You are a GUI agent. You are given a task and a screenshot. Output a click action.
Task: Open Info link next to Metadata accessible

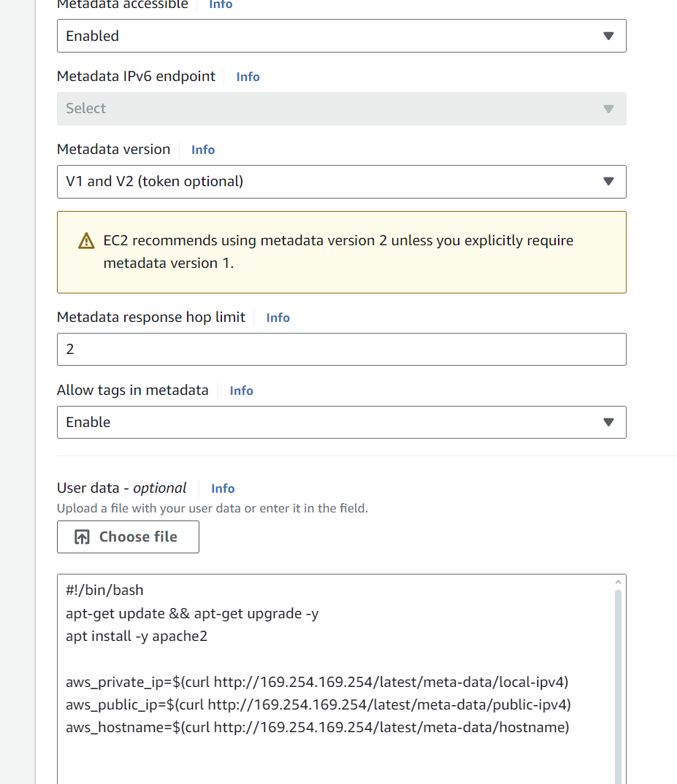[x=221, y=5]
